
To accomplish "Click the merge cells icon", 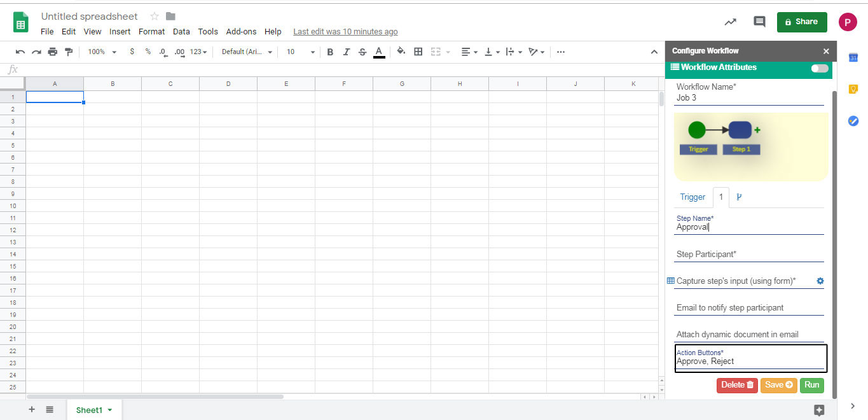I will 436,52.
